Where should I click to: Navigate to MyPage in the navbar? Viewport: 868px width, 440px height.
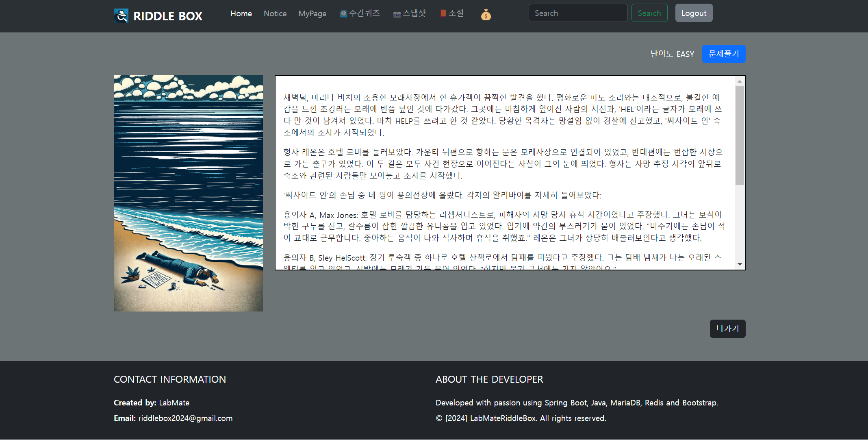pyautogui.click(x=312, y=13)
